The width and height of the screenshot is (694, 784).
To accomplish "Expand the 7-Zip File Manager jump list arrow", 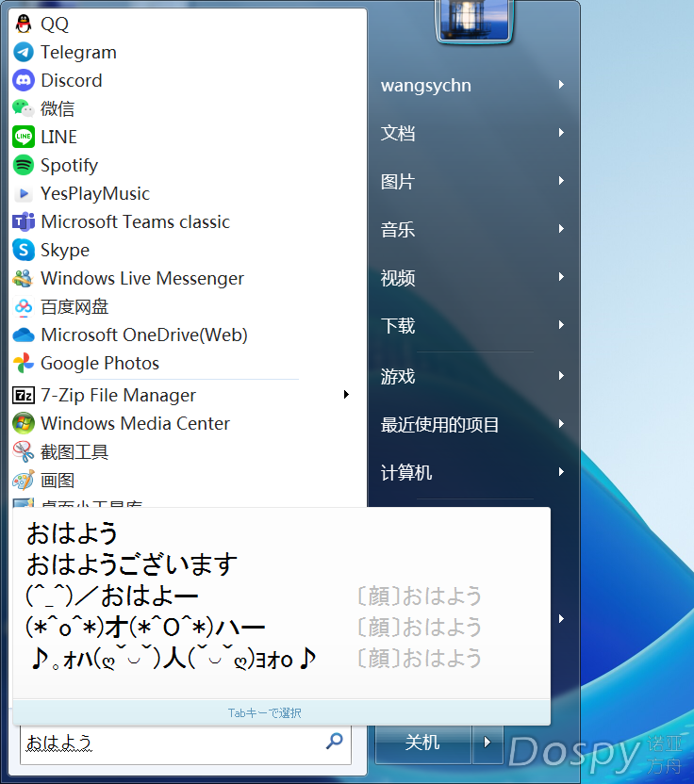I will [346, 395].
